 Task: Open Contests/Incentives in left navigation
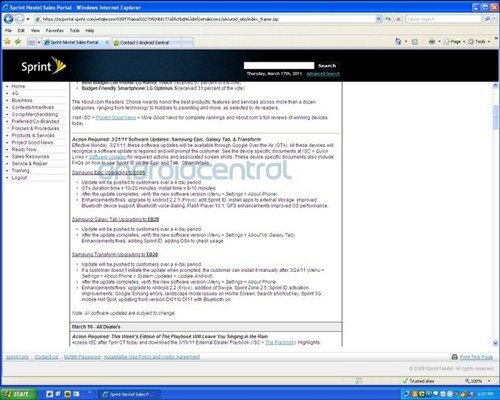pyautogui.click(x=33, y=107)
